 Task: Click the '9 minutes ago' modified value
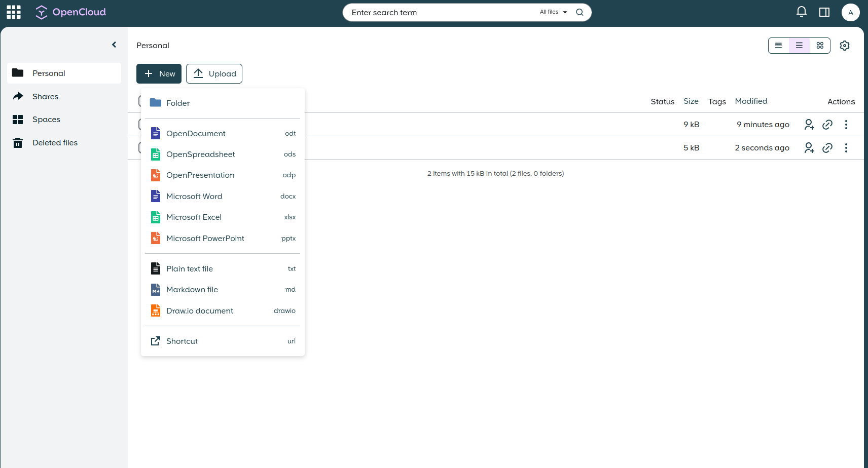763,125
